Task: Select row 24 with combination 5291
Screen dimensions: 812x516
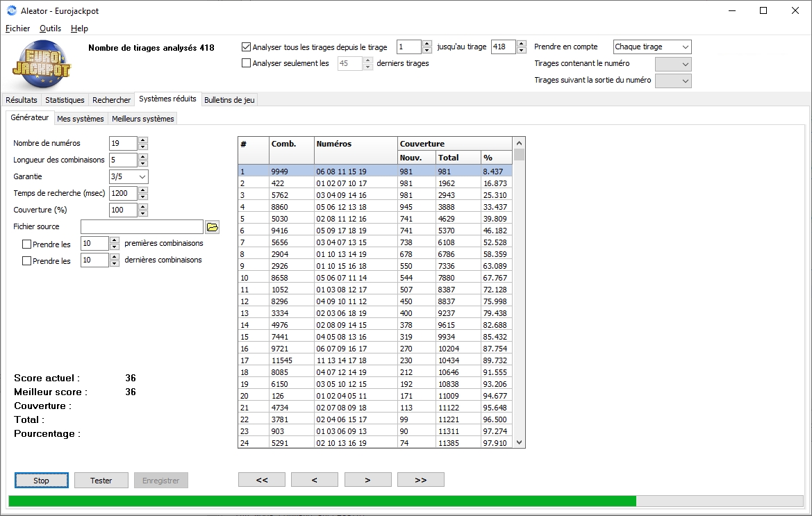Action: pos(375,443)
